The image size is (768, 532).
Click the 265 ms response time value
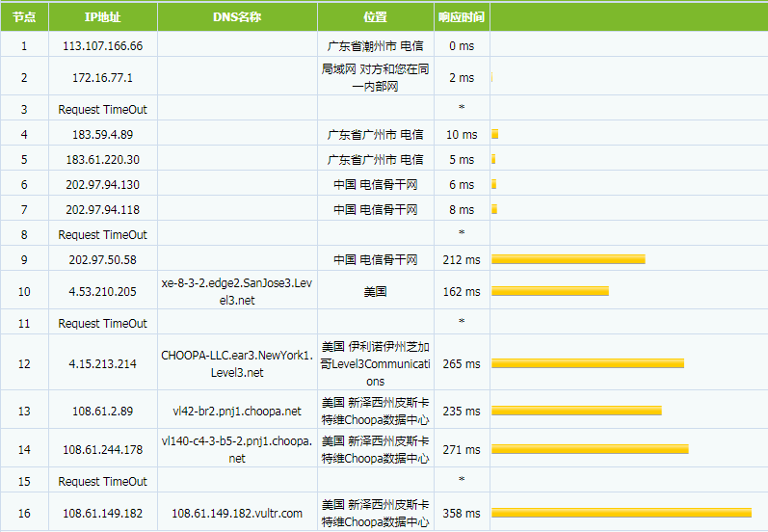[462, 363]
